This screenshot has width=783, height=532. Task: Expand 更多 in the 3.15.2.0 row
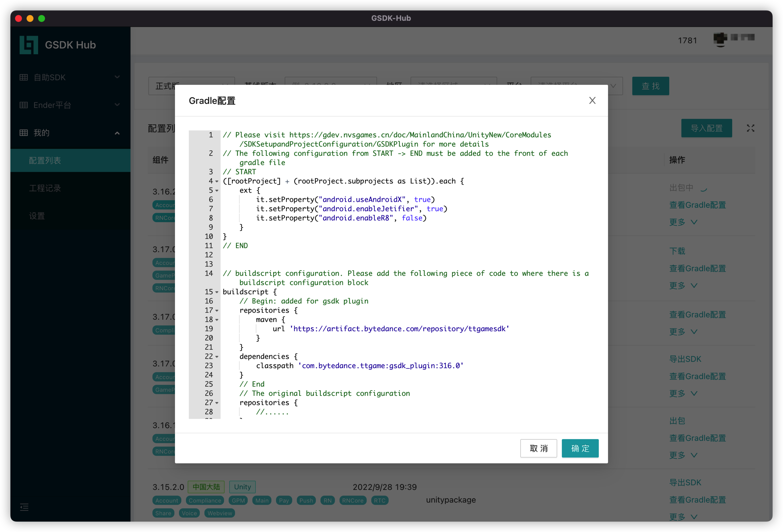pyautogui.click(x=683, y=517)
